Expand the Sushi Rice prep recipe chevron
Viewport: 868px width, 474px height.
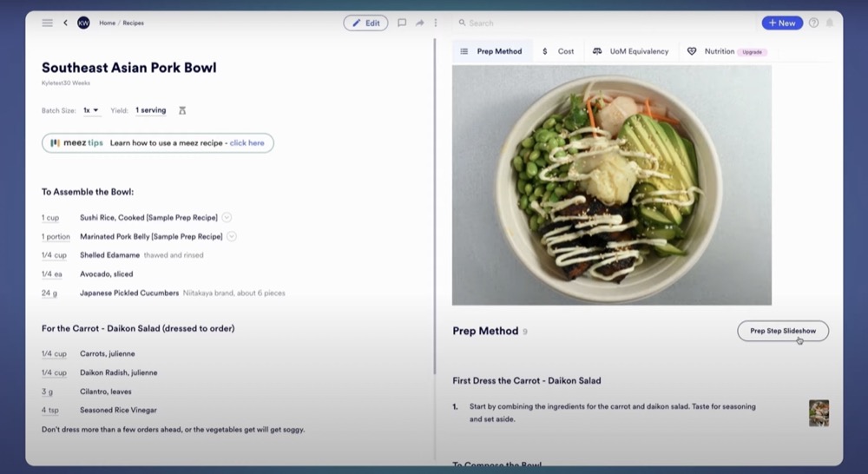click(x=227, y=218)
